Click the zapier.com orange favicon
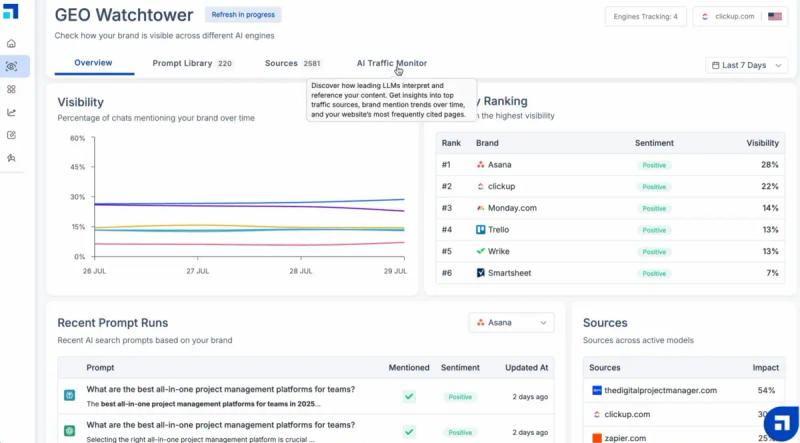The width and height of the screenshot is (800, 443). [x=597, y=438]
